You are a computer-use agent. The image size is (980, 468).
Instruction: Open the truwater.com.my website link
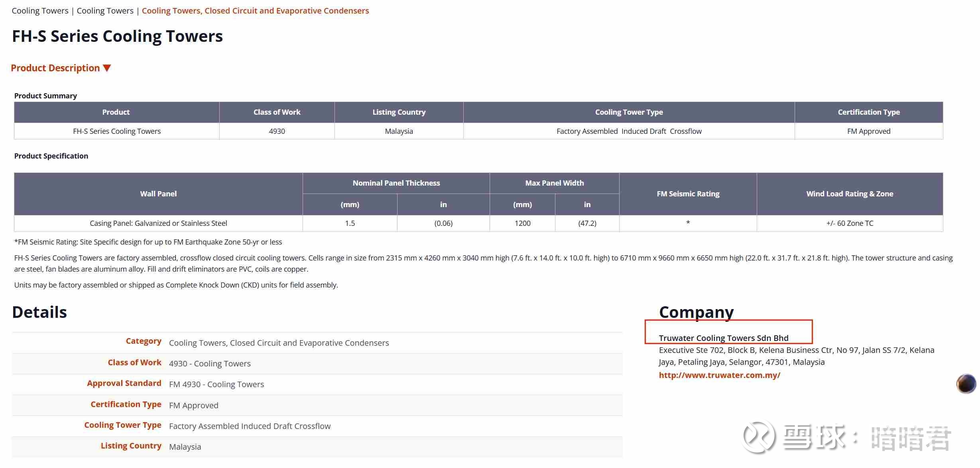719,375
